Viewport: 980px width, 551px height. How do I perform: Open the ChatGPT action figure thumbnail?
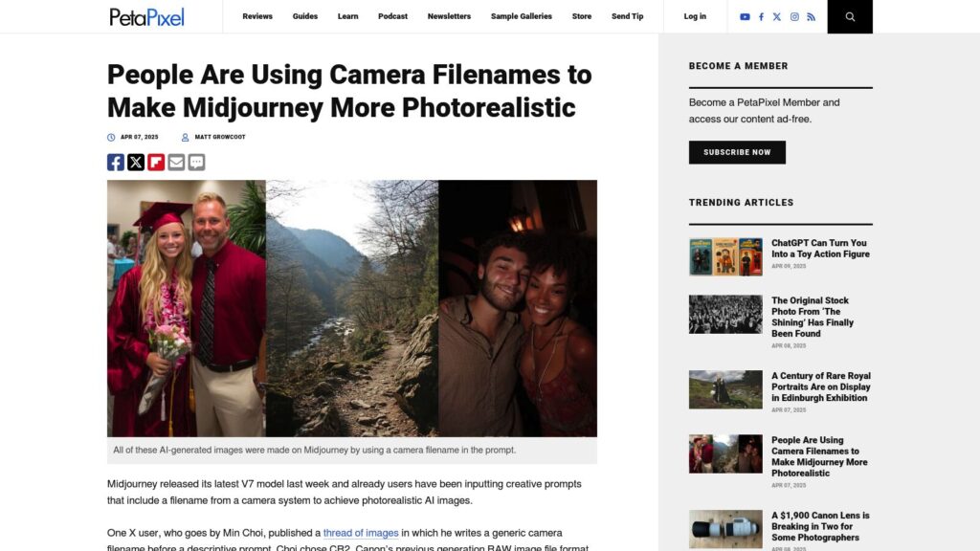point(725,256)
